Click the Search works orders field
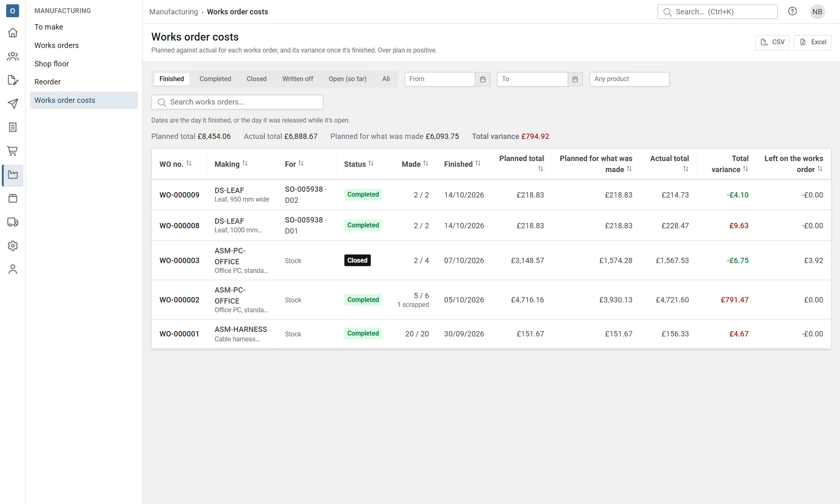The height and width of the screenshot is (504, 840). point(237,102)
